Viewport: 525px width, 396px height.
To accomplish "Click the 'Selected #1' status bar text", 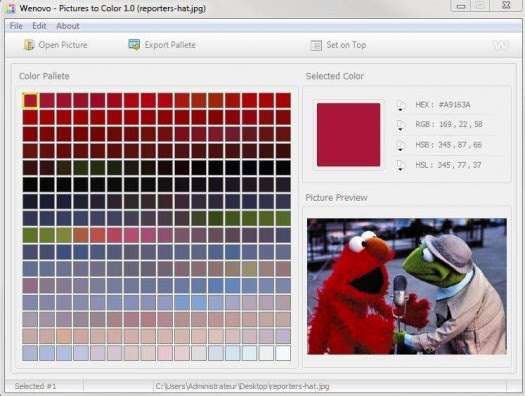I will 35,386.
